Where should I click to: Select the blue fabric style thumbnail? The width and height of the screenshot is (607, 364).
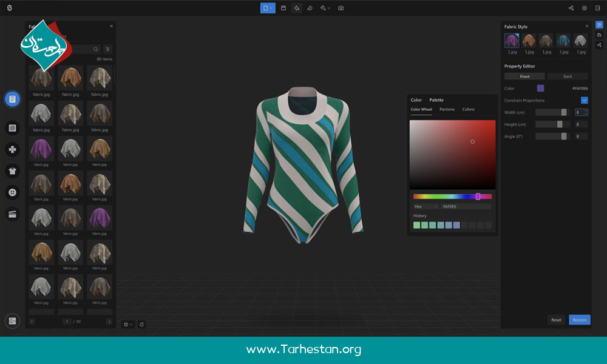[563, 41]
